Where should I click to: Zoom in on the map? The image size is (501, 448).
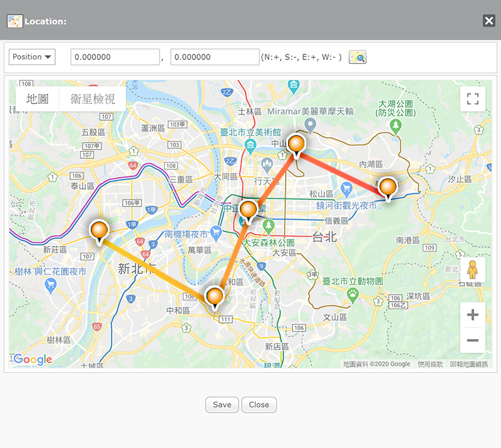coord(473,315)
